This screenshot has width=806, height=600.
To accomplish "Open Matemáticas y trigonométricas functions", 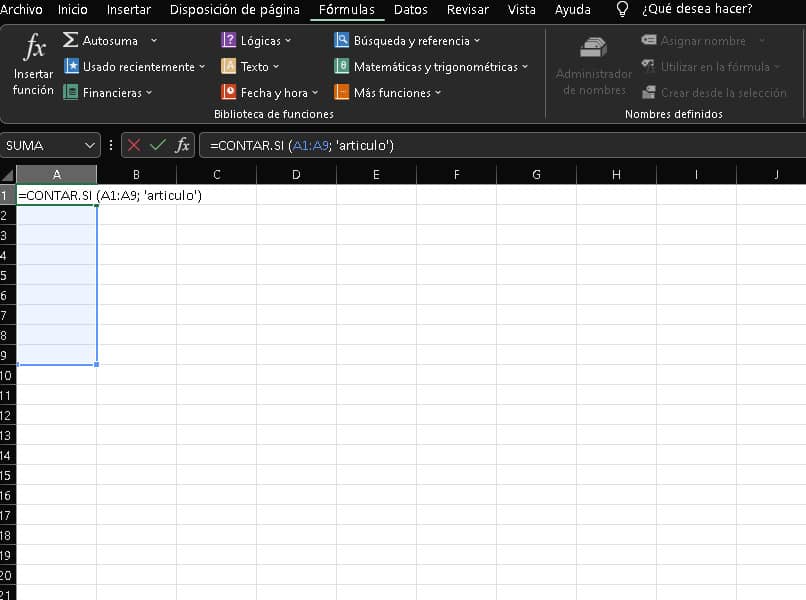I will pyautogui.click(x=342, y=67).
